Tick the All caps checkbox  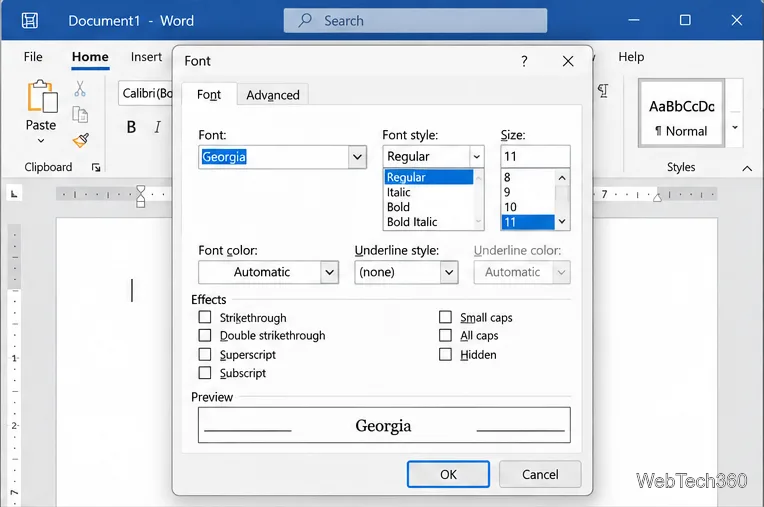point(445,336)
